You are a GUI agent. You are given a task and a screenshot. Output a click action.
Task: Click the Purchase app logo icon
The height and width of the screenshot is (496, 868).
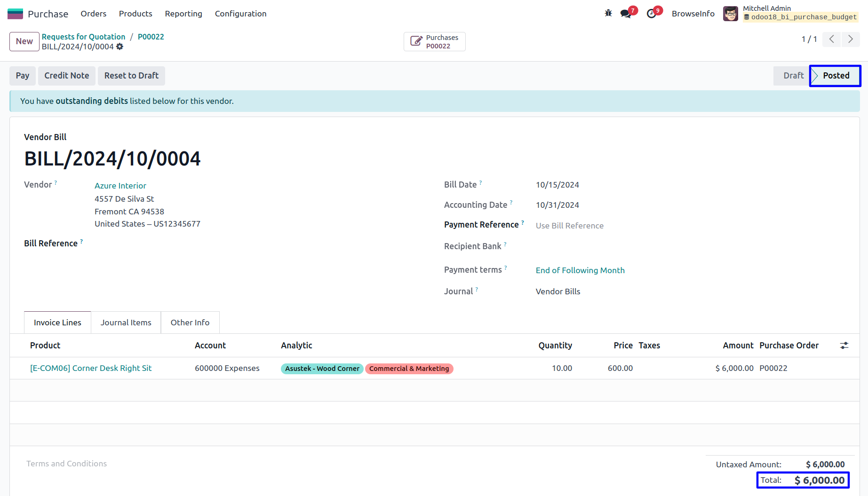pyautogui.click(x=15, y=14)
